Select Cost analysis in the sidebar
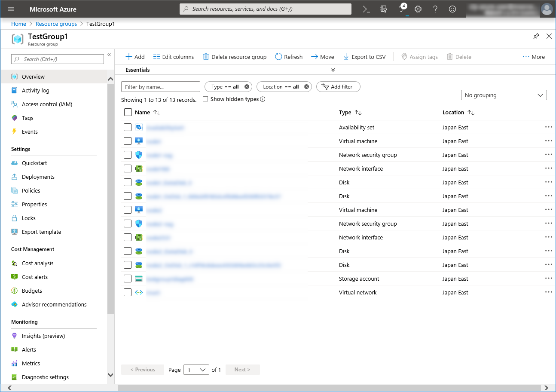 pyautogui.click(x=37, y=263)
